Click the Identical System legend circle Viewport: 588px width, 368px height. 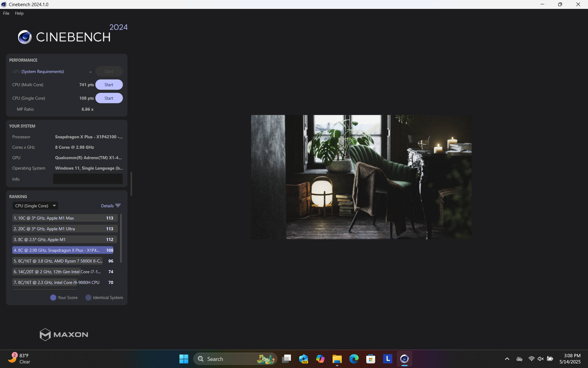click(88, 297)
